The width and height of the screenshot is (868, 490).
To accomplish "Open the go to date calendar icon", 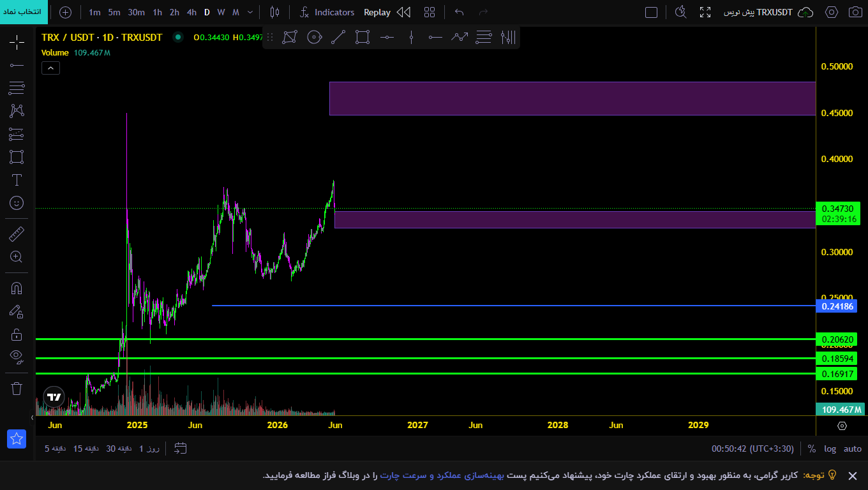I will [x=181, y=449].
